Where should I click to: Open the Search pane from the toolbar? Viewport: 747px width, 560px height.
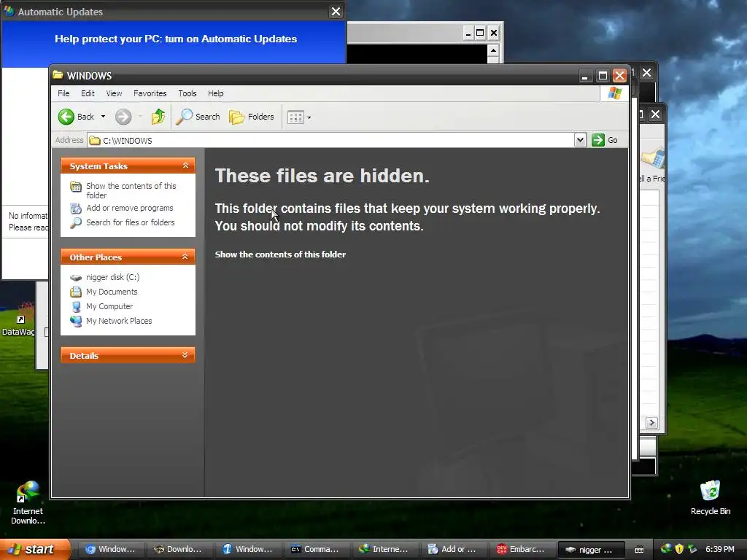198,117
